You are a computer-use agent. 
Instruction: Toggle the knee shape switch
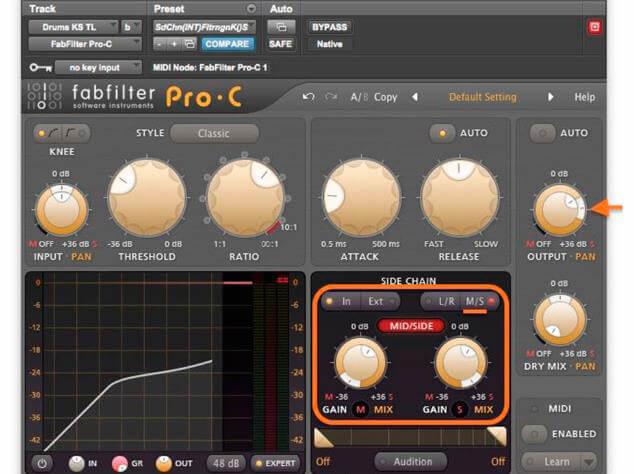click(x=62, y=133)
